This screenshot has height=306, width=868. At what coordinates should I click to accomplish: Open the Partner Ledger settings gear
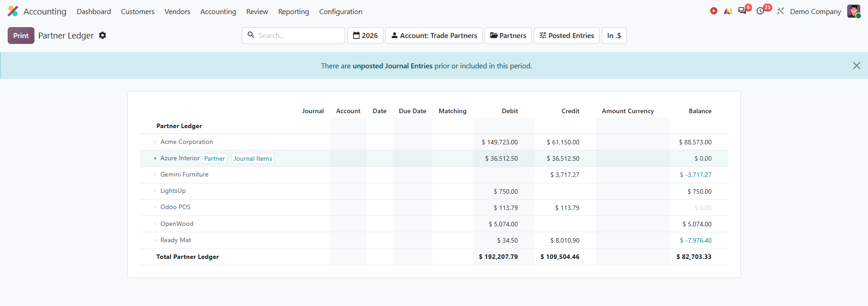[103, 35]
